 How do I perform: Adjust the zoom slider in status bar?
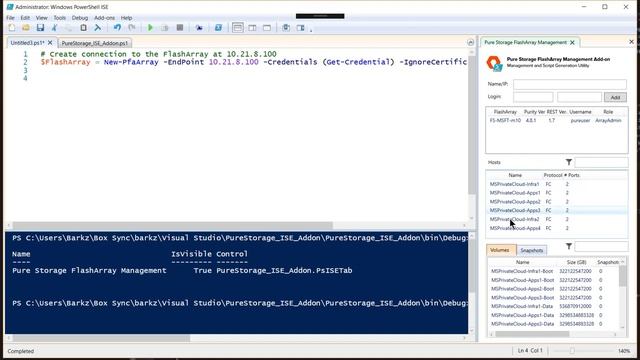pos(572,351)
